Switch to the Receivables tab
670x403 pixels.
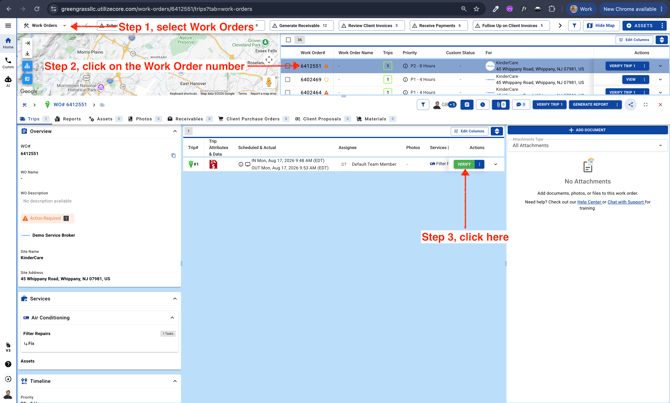click(x=190, y=119)
